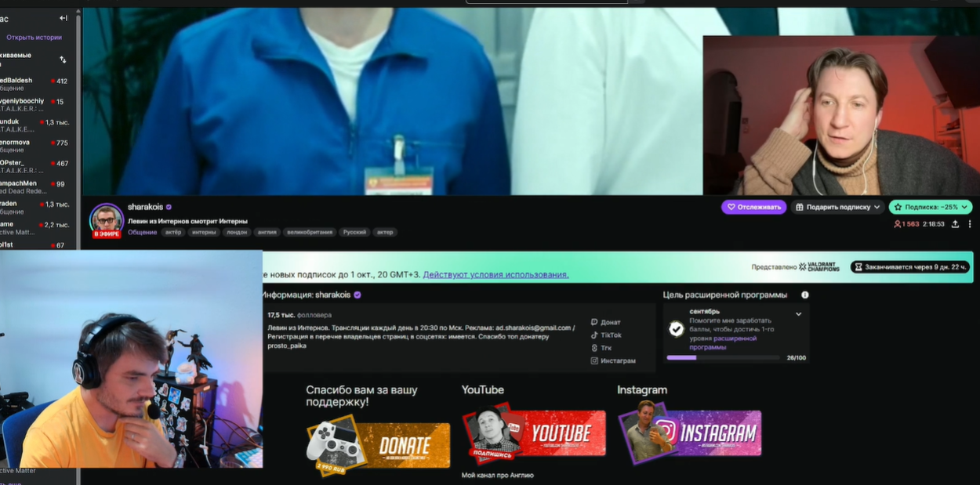Viewport: 980px width, 485px height.
Task: Expand the Подарить подписку dropdown
Action: pyautogui.click(x=837, y=207)
